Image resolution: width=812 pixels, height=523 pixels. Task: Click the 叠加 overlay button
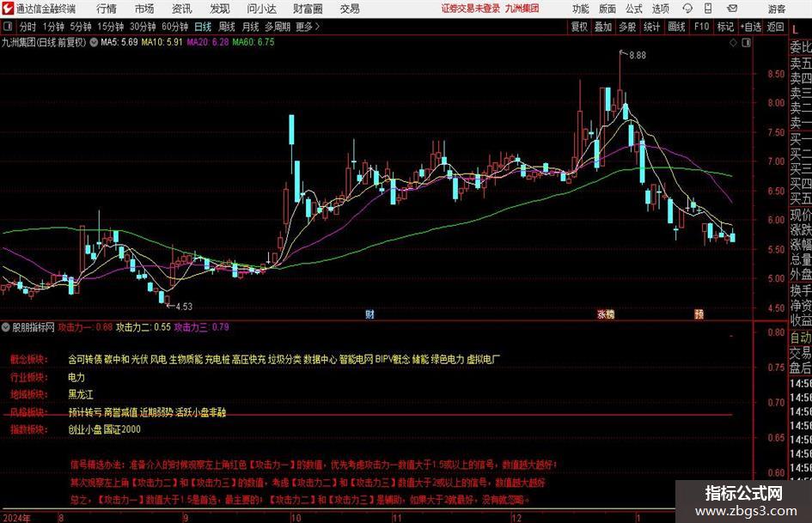[x=603, y=27]
